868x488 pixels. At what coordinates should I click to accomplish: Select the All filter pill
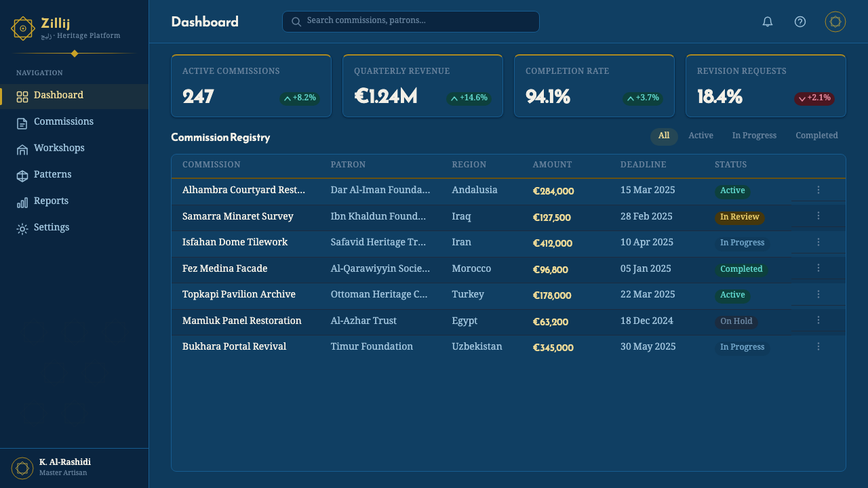[x=664, y=136]
